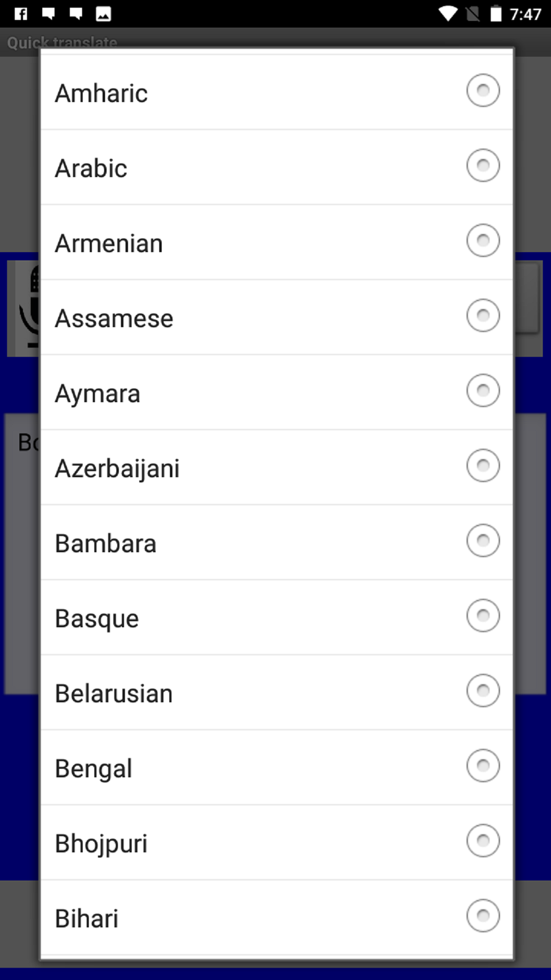
Task: Tap the clock showing 7:47
Action: [526, 14]
